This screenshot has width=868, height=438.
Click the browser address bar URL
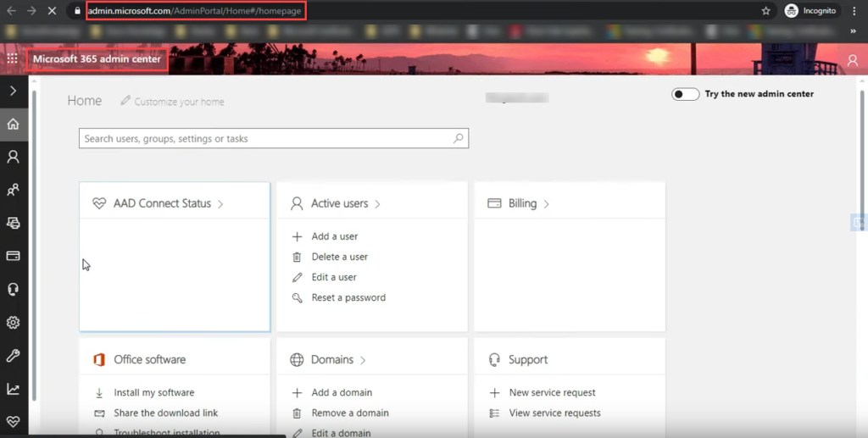[195, 10]
